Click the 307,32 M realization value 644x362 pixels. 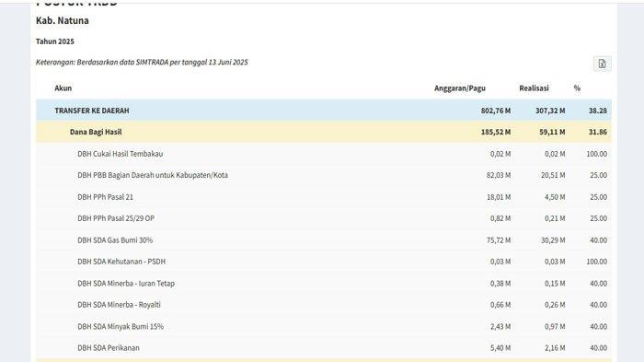tap(550, 111)
